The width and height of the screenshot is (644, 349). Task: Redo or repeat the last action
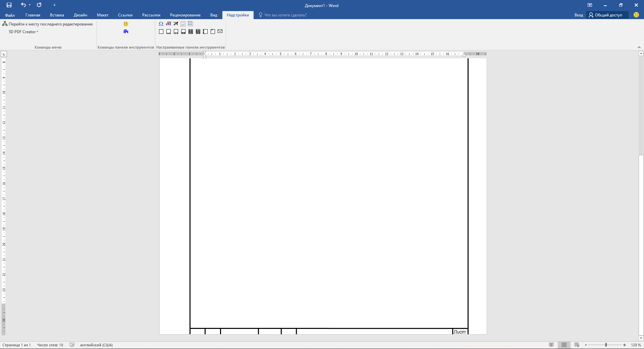[x=39, y=5]
